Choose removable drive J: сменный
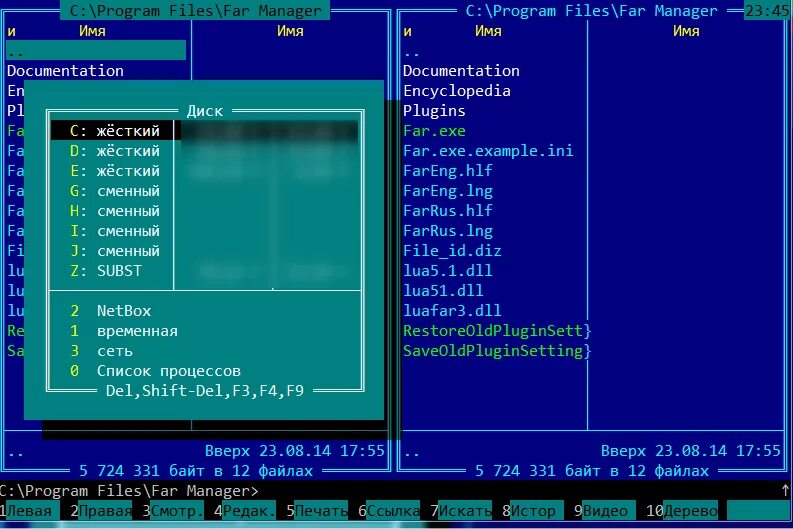 [x=205, y=251]
